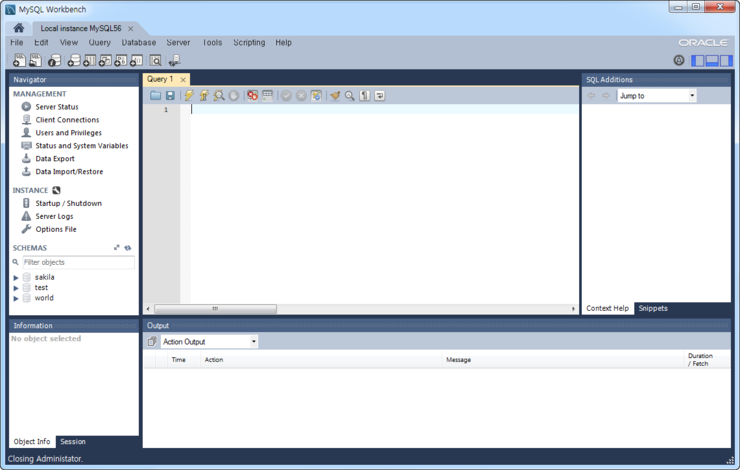This screenshot has height=470, width=740.
Task: Refresh schemas list icon
Action: 128,248
